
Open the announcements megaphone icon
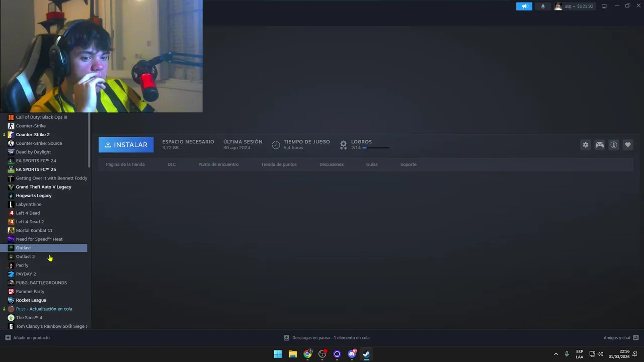point(524,7)
